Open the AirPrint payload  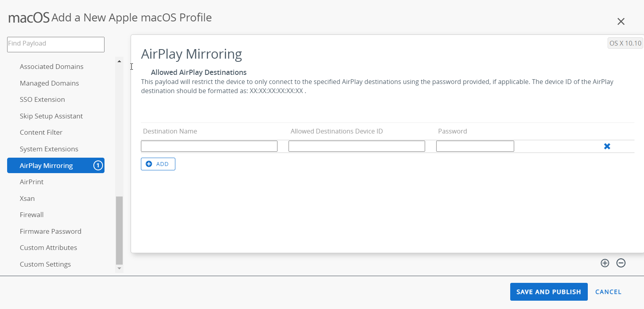32,182
